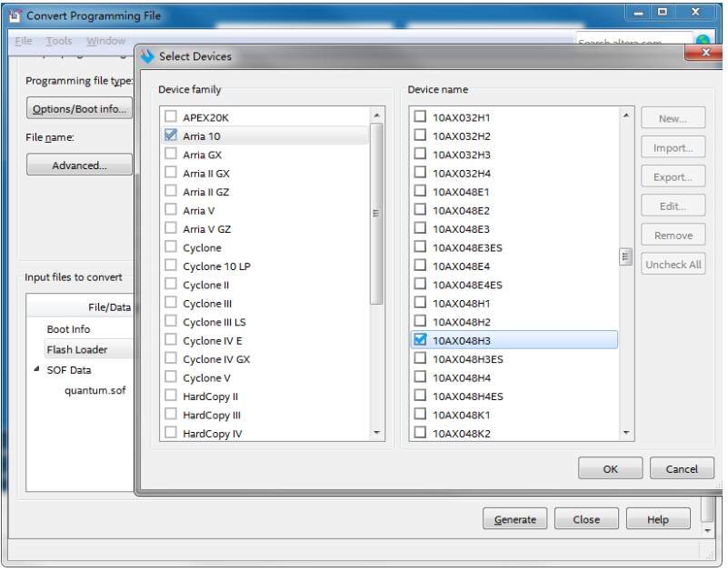This screenshot has width=728, height=572.
Task: Select the Flash Loader row
Action: (x=89, y=349)
